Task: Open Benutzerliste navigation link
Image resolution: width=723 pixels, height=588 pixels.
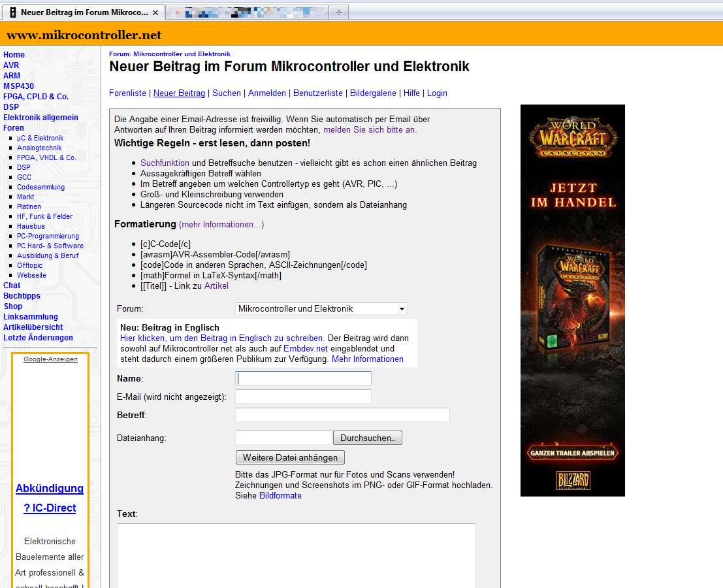Action: (317, 93)
